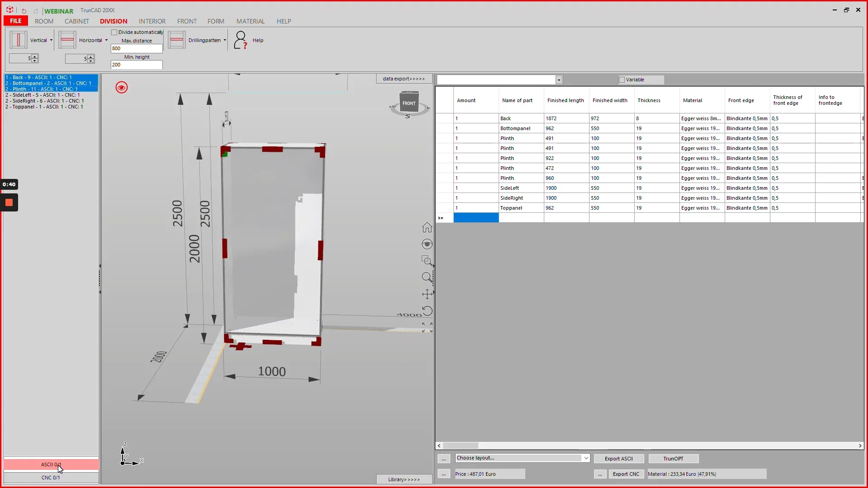
Task: Click the redo arrow in title bar
Action: [x=36, y=11]
